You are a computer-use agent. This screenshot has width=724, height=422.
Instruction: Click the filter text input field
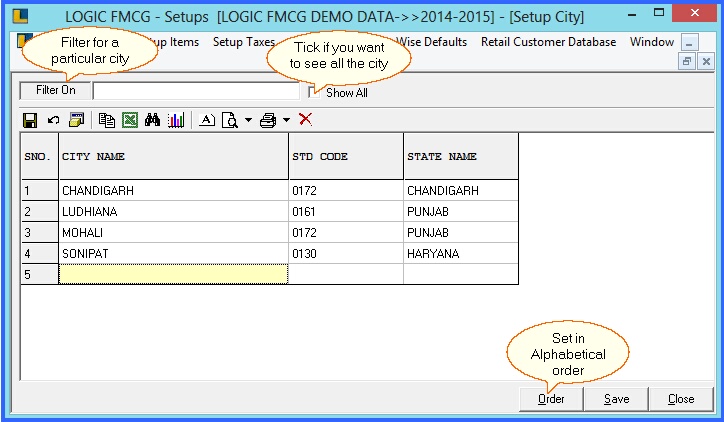tap(196, 91)
